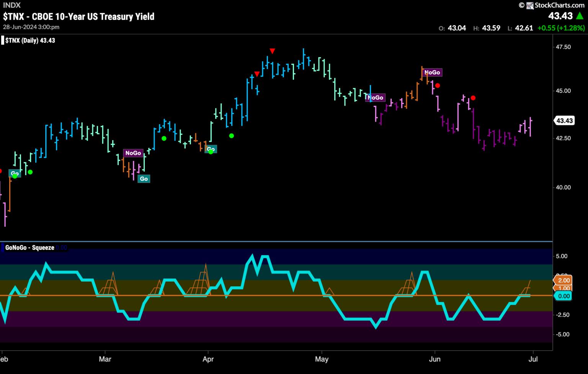Click the $TNX chart title text

point(78,16)
